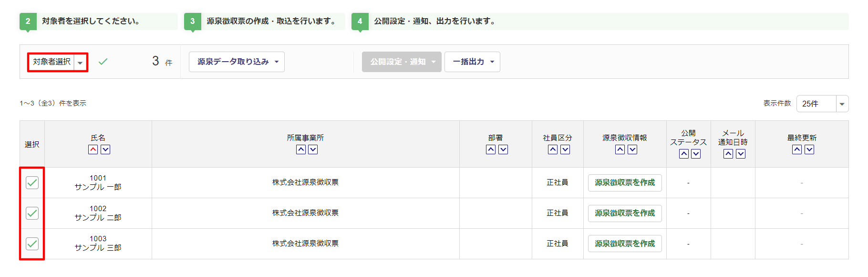Image resolution: width=868 pixels, height=277 pixels.
Task: Sort 部署 column descending
Action: click(x=503, y=149)
